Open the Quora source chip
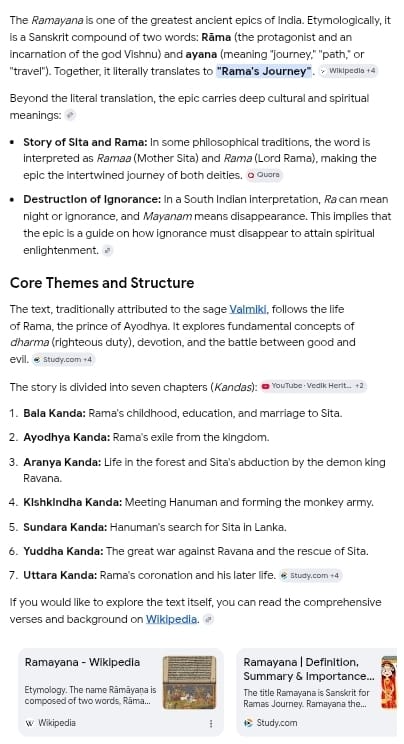The width and height of the screenshot is (404, 744). pos(264,175)
